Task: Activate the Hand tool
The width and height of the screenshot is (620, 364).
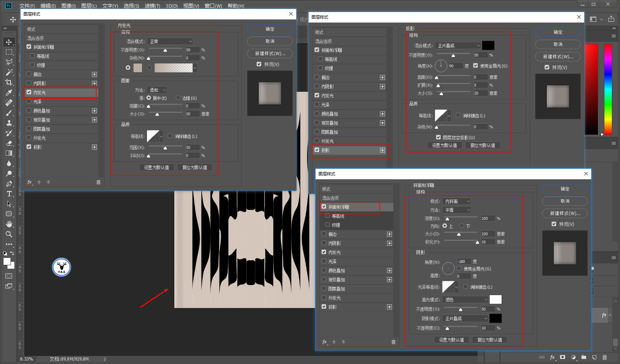Action: click(9, 224)
